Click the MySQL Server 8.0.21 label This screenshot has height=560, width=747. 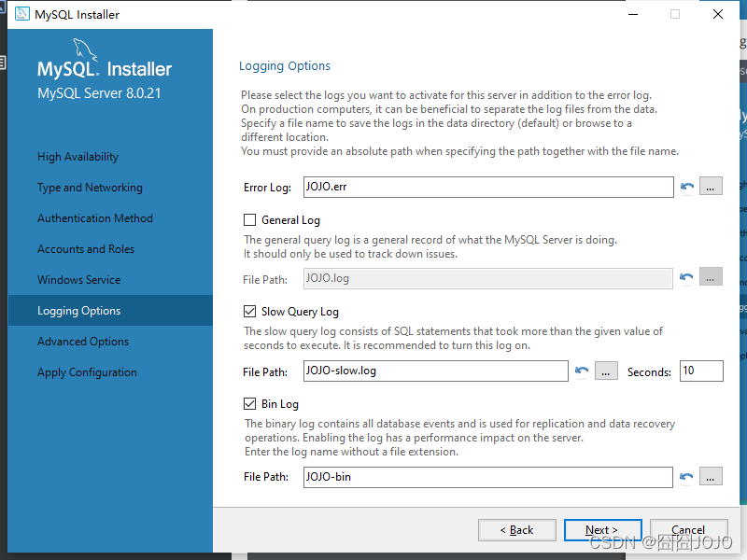[99, 92]
